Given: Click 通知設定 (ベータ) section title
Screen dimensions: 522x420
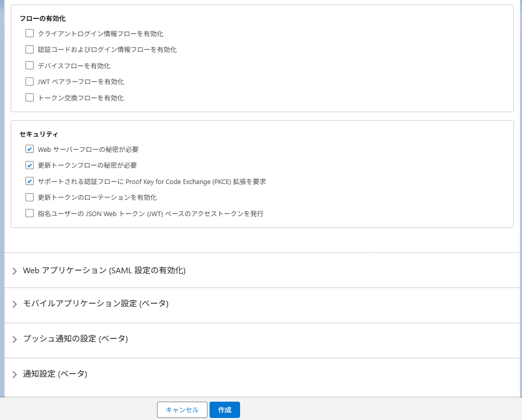Looking at the screenshot, I should click(55, 374).
